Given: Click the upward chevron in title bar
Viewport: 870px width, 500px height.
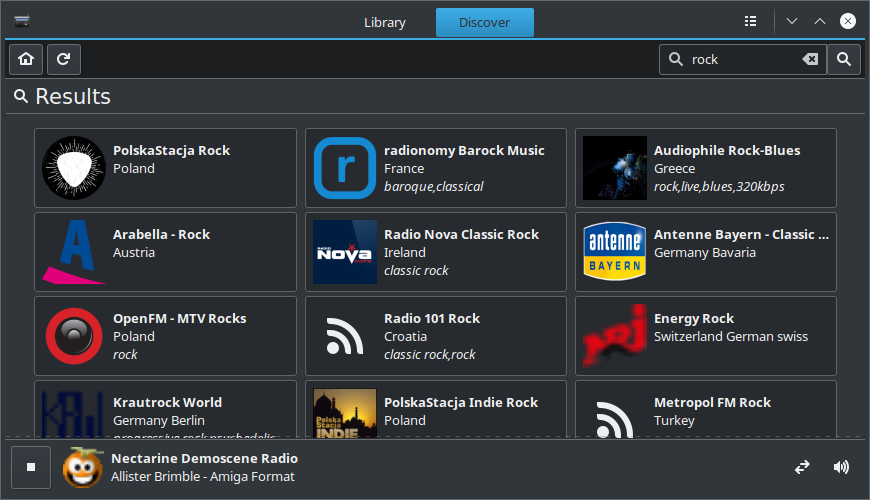Looking at the screenshot, I should click(x=820, y=21).
